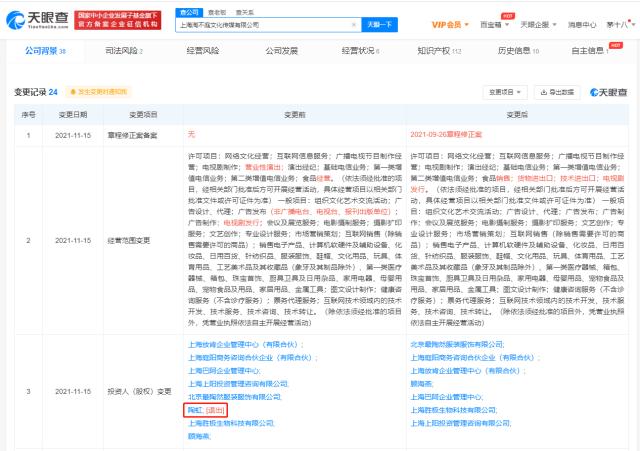
Task: Switch to the 自主信息 tab
Action: (590, 51)
